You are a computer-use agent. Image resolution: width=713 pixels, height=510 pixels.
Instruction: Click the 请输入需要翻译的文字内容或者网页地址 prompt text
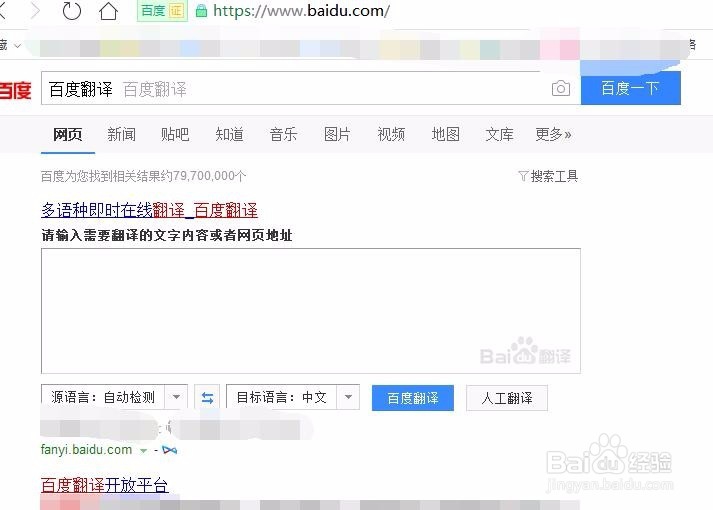167,235
